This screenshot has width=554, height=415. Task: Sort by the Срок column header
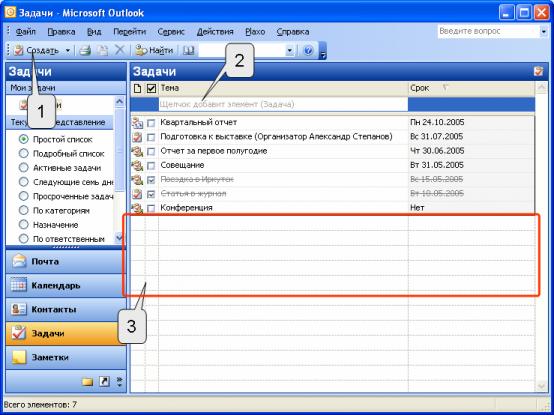[x=471, y=88]
